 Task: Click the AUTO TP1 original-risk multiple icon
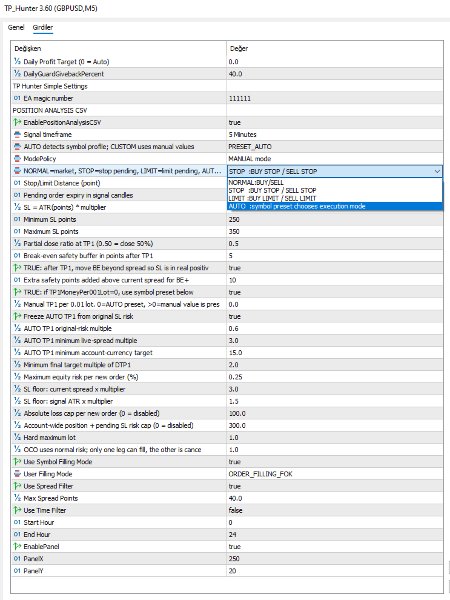point(17,329)
